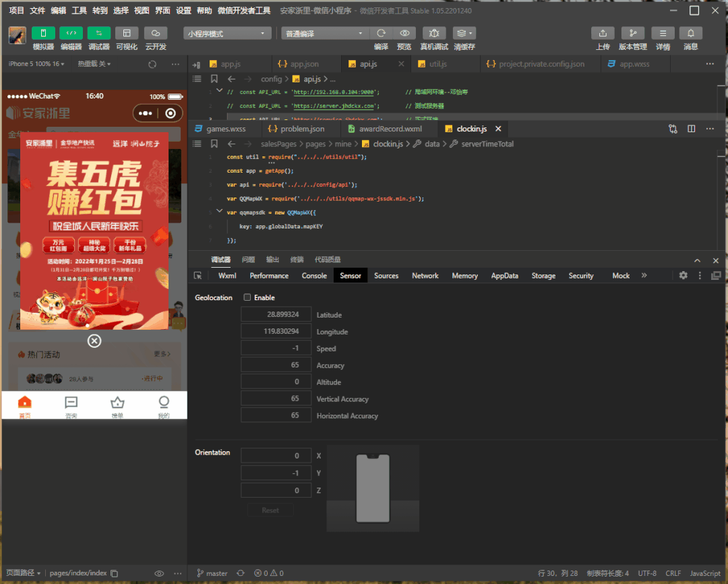Viewport: 728px width, 584px height.
Task: Open messages (消息) bell icon
Action: pos(691,34)
